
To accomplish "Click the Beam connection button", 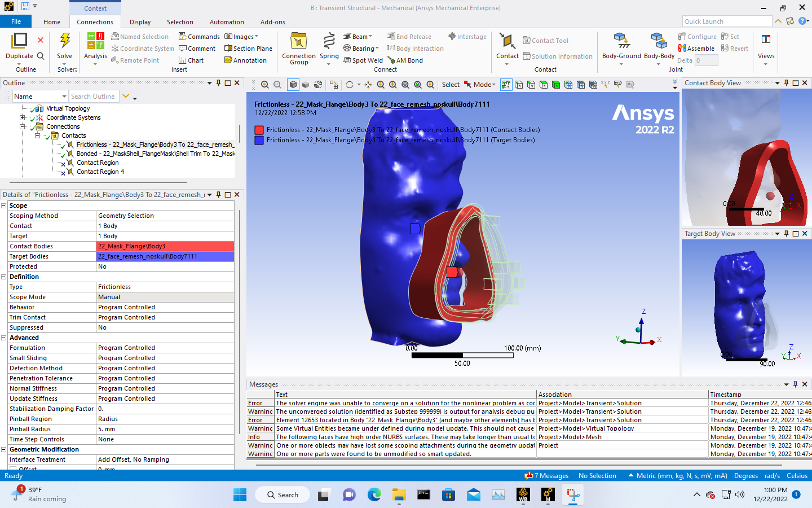I will [358, 37].
